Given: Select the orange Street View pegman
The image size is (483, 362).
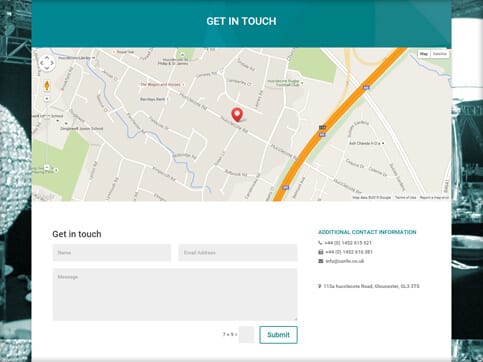Looking at the screenshot, I should [x=47, y=86].
